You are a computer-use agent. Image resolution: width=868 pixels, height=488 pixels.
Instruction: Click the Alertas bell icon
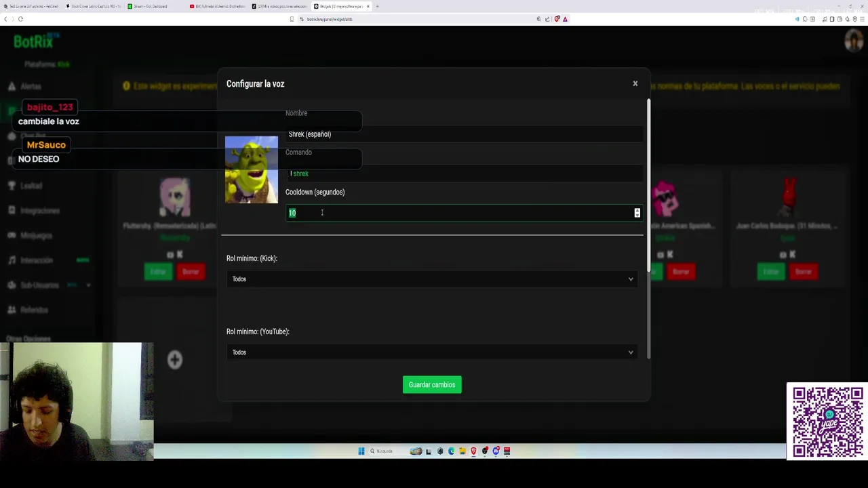coord(12,87)
